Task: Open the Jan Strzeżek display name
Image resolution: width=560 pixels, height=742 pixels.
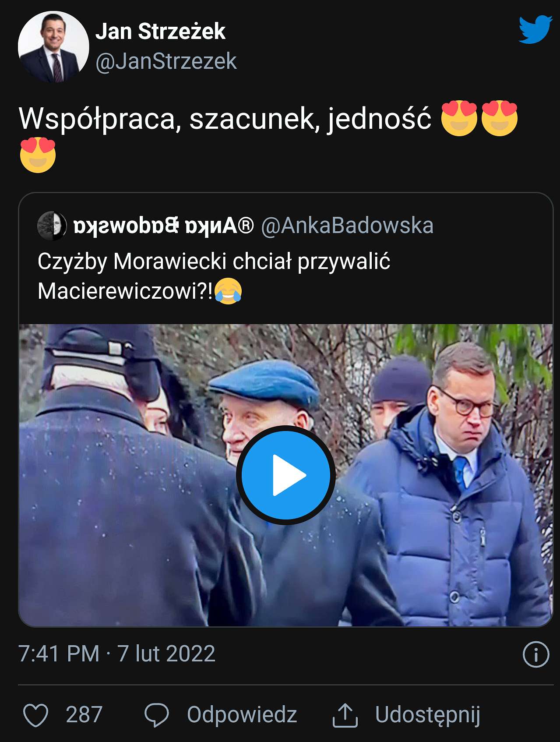Action: point(160,32)
